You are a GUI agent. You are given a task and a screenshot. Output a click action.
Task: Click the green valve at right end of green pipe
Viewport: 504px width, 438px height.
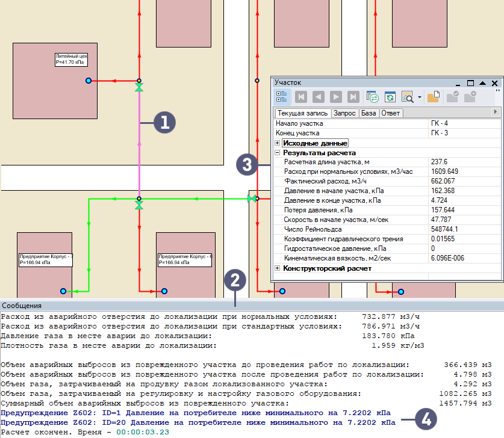pos(252,199)
